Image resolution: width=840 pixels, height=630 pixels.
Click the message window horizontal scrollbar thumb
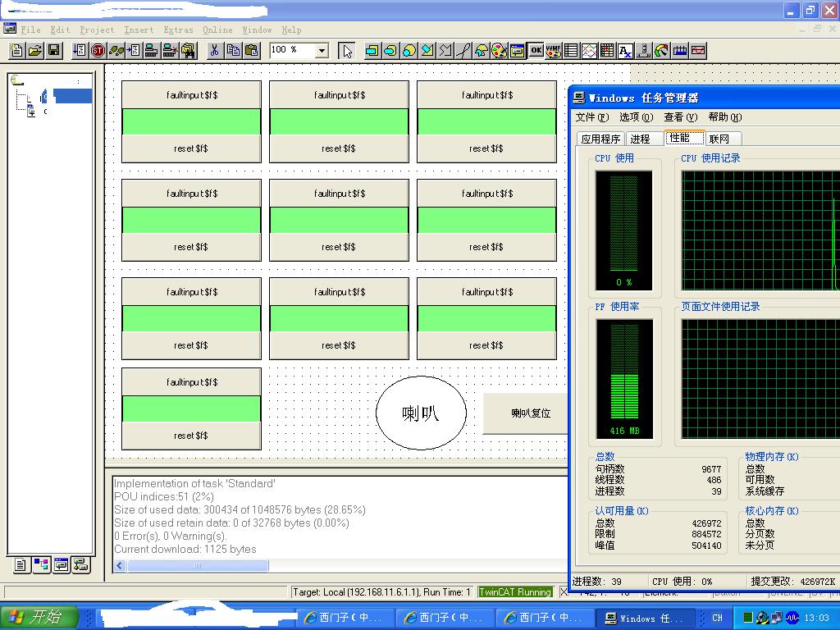pyautogui.click(x=197, y=565)
